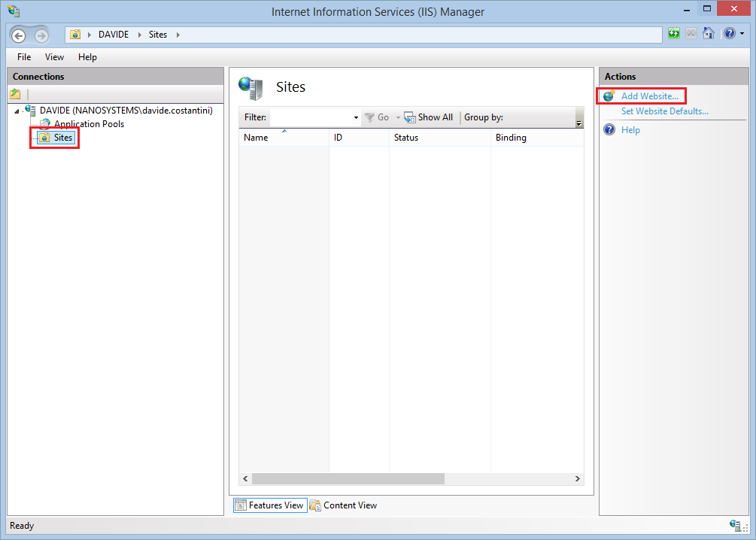
Task: Click Sites in the breadcrumb path
Action: click(158, 35)
